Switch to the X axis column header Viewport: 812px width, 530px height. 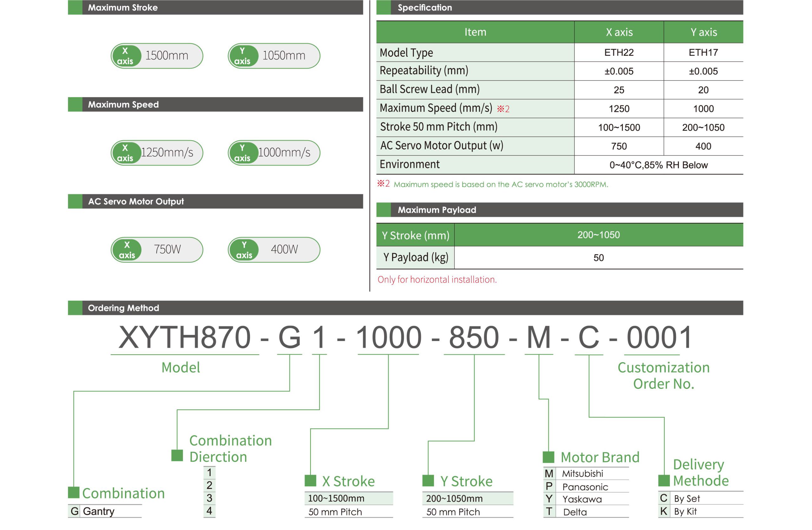(619, 32)
